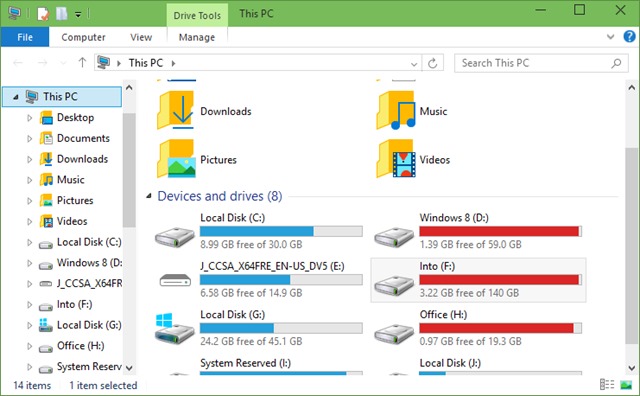Open the Downloads folder icon in main pane
Image resolution: width=640 pixels, height=396 pixels.
point(176,110)
